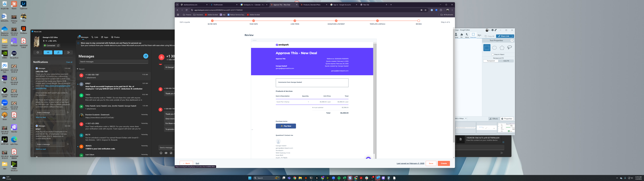Click the Properties button in Snagit
Image resolution: width=644 pixels, height=181 pixels.
coord(507,119)
